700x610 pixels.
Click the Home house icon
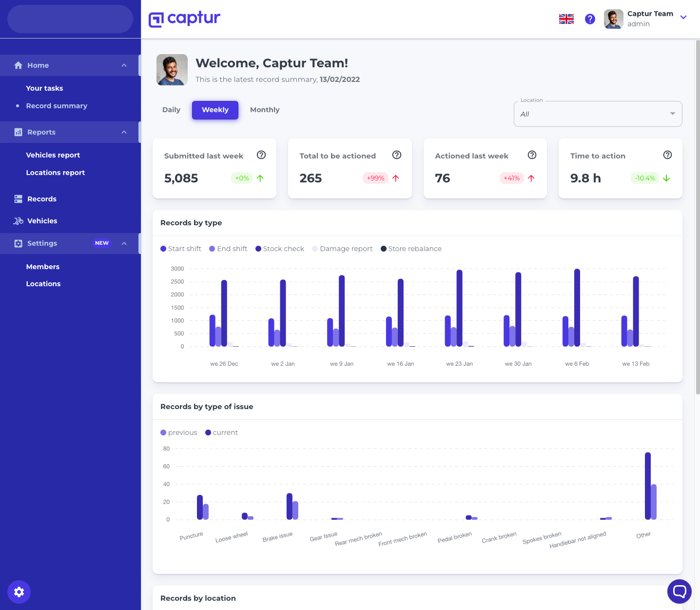pos(19,65)
